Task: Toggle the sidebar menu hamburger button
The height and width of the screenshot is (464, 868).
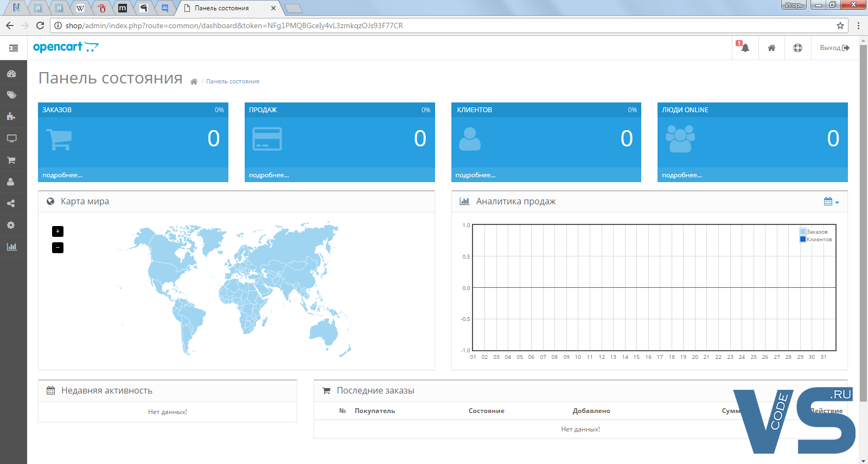Action: point(14,48)
